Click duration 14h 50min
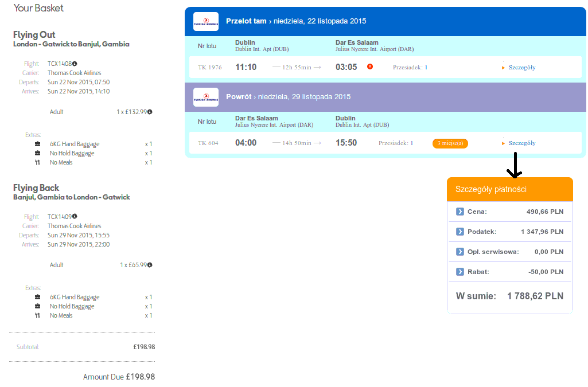Screen dimensions: 588x387 point(297,143)
